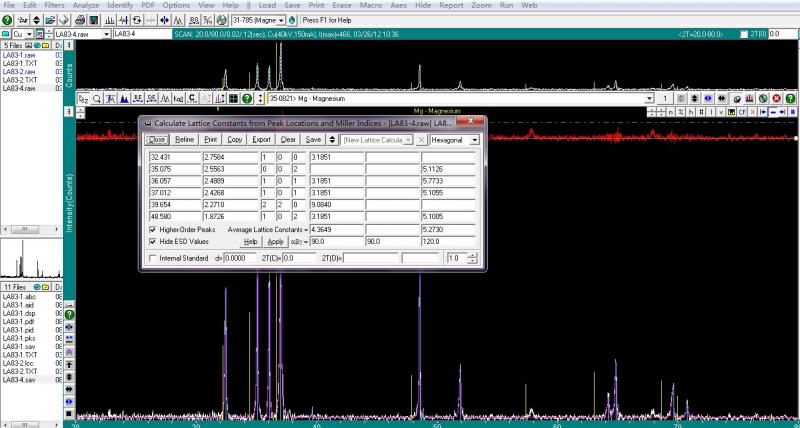
Task: Click the open folder icon in toolbar
Action: (x=48, y=19)
